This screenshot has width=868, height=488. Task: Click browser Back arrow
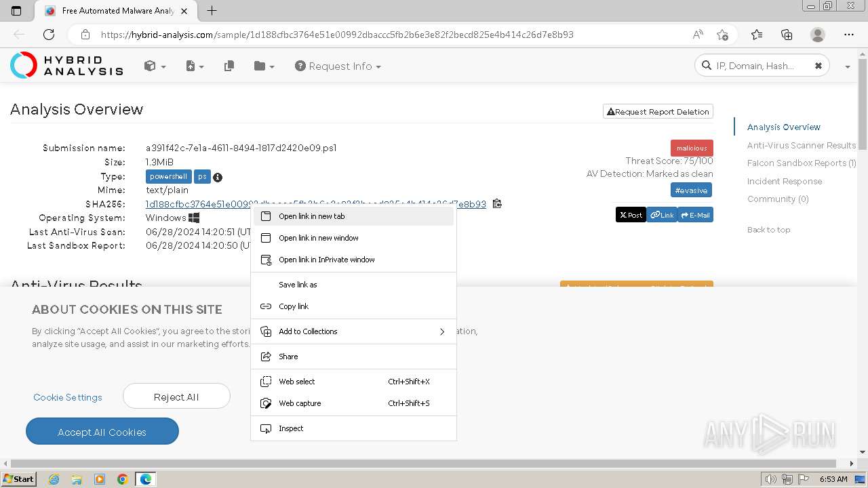point(19,35)
